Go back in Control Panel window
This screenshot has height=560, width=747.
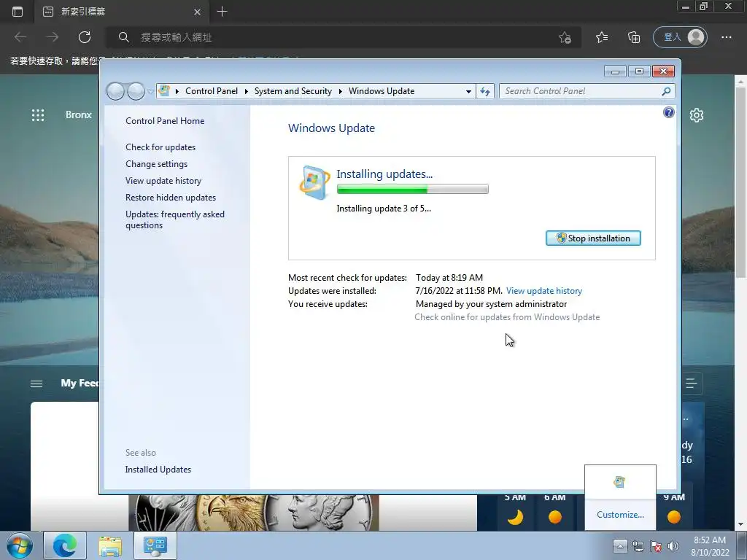[x=116, y=91]
